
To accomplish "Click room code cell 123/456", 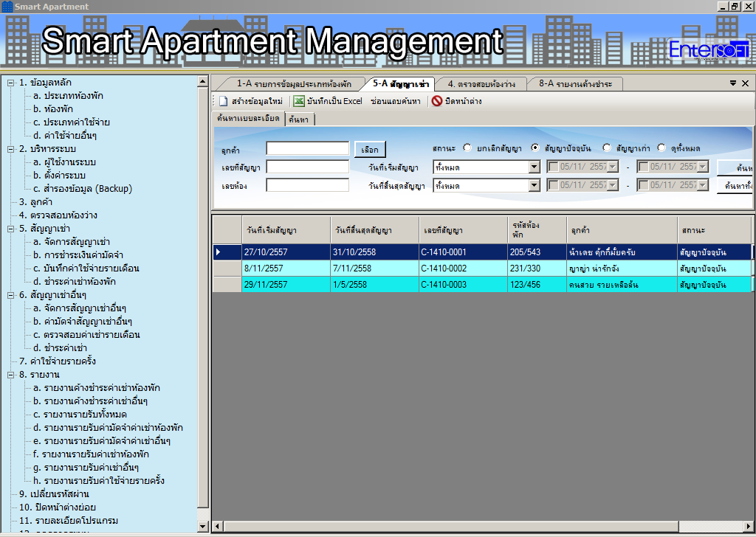I will 537,285.
